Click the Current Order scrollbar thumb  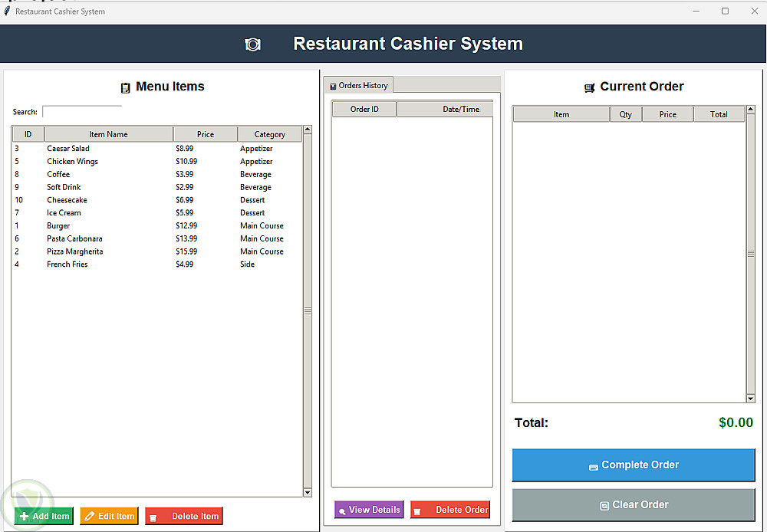pos(751,254)
